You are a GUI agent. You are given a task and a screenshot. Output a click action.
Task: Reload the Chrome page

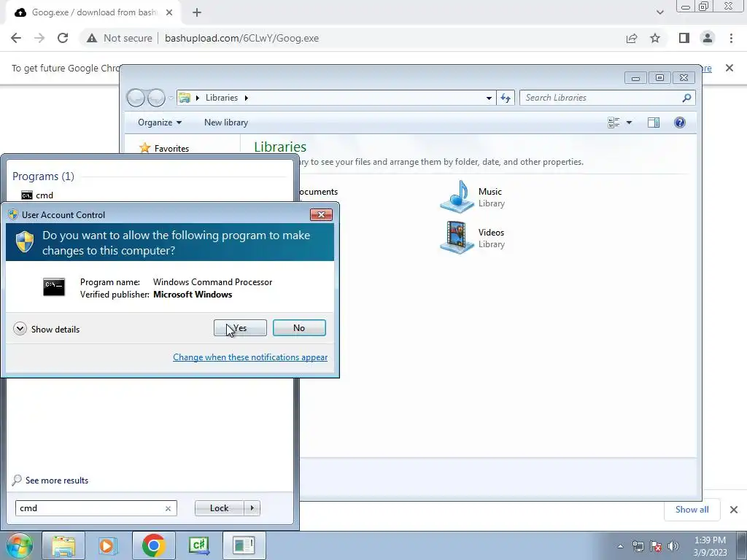coord(63,38)
